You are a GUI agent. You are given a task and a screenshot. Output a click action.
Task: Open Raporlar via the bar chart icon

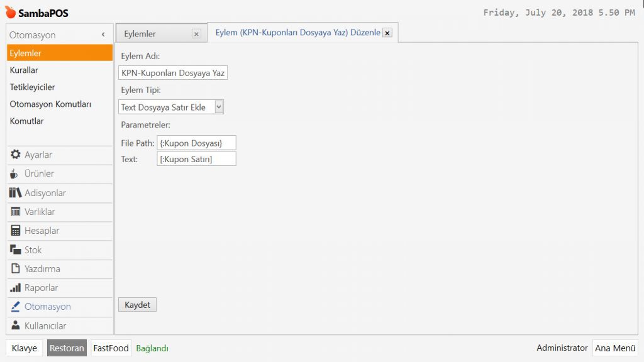pos(16,288)
